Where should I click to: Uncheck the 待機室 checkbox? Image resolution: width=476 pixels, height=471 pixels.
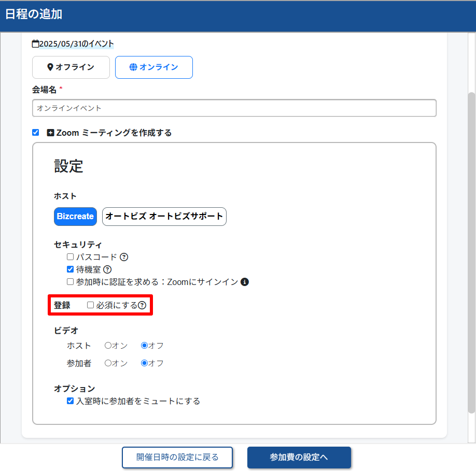pos(70,269)
